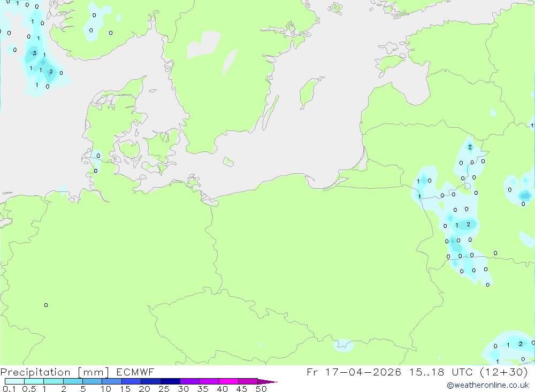
Task: Click the '17-04-2026' date text
Action: click(x=363, y=372)
